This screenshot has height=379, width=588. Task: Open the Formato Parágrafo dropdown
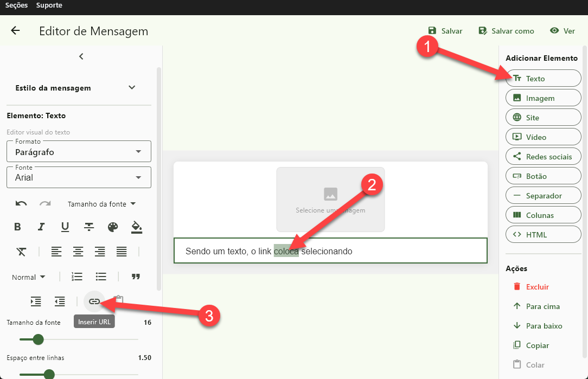point(79,152)
